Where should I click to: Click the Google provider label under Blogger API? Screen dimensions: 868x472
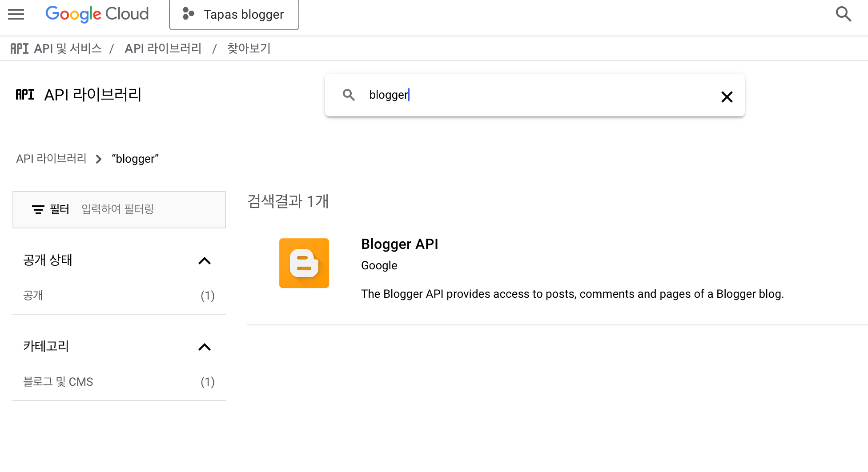tap(379, 265)
